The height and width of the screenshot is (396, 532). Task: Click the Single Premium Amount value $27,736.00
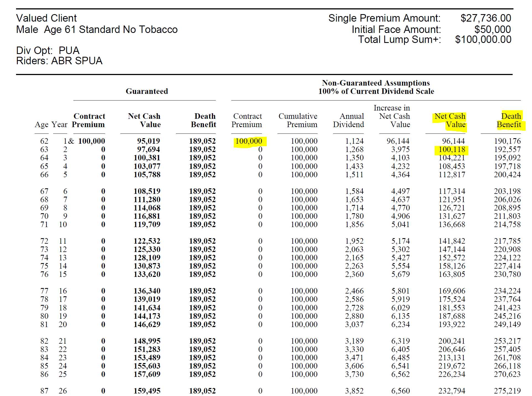(x=486, y=18)
